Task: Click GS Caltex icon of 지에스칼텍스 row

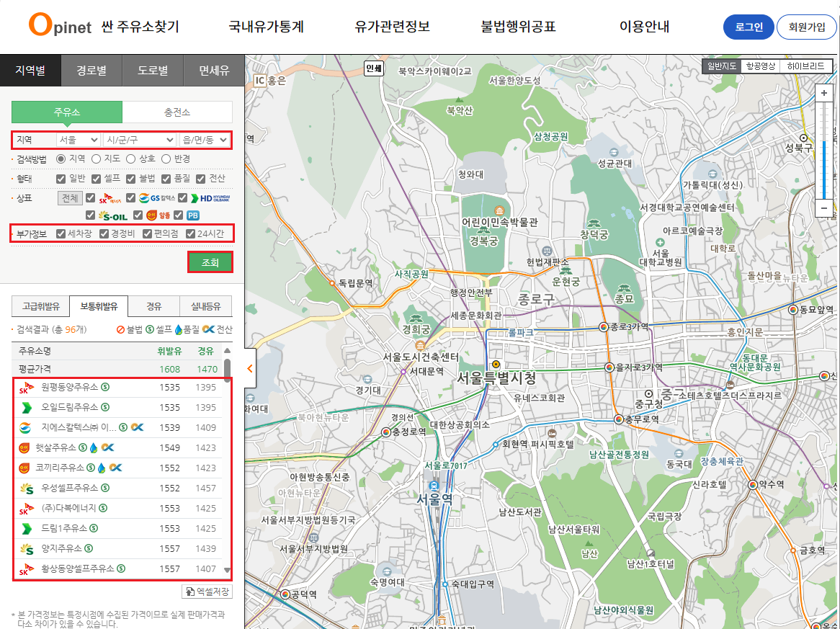Action: click(x=25, y=427)
